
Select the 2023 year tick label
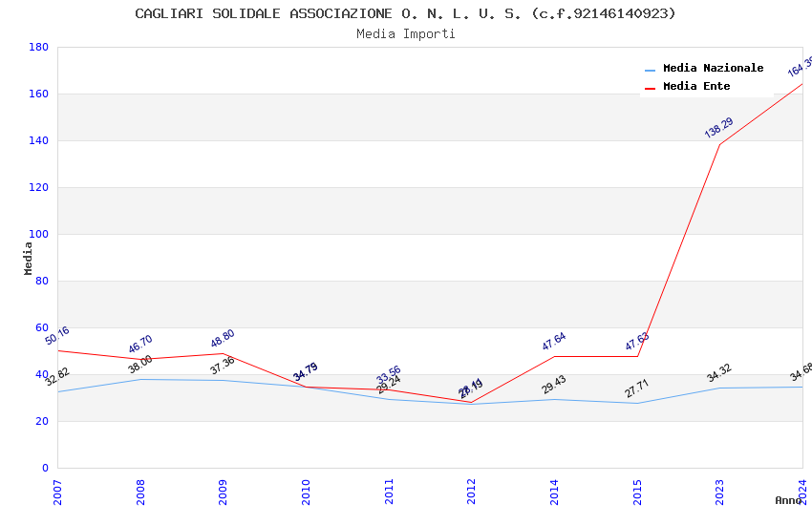719,492
